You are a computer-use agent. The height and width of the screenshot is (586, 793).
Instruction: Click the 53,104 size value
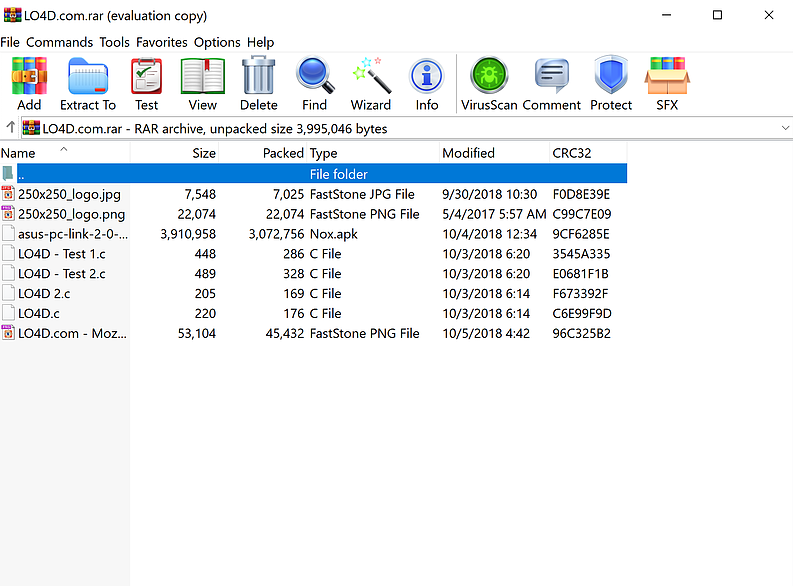point(197,333)
